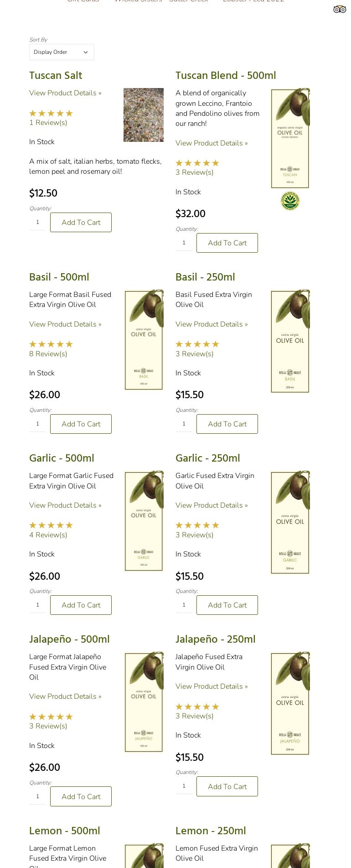Screen dimensions: 351x868
Task: Click the star rating for Jalapeño - 500ml
Action: [51, 717]
